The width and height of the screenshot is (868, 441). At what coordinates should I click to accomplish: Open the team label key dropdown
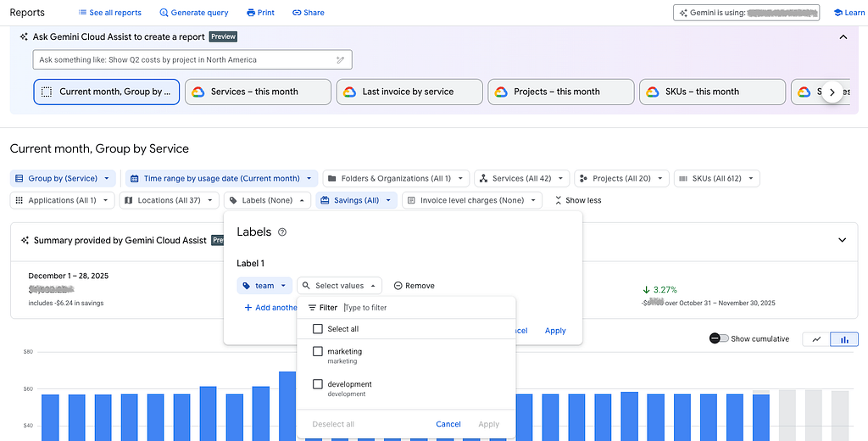264,286
